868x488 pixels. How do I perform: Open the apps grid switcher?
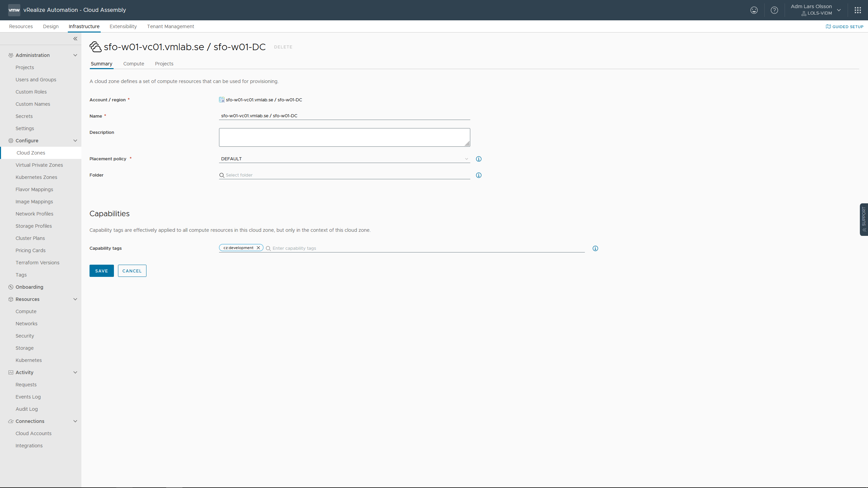pos(858,10)
